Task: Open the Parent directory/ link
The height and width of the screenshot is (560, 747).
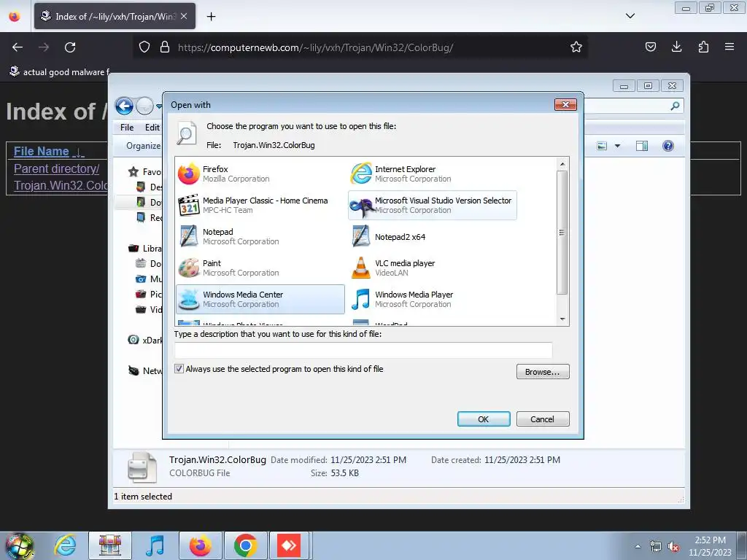Action: pos(57,168)
